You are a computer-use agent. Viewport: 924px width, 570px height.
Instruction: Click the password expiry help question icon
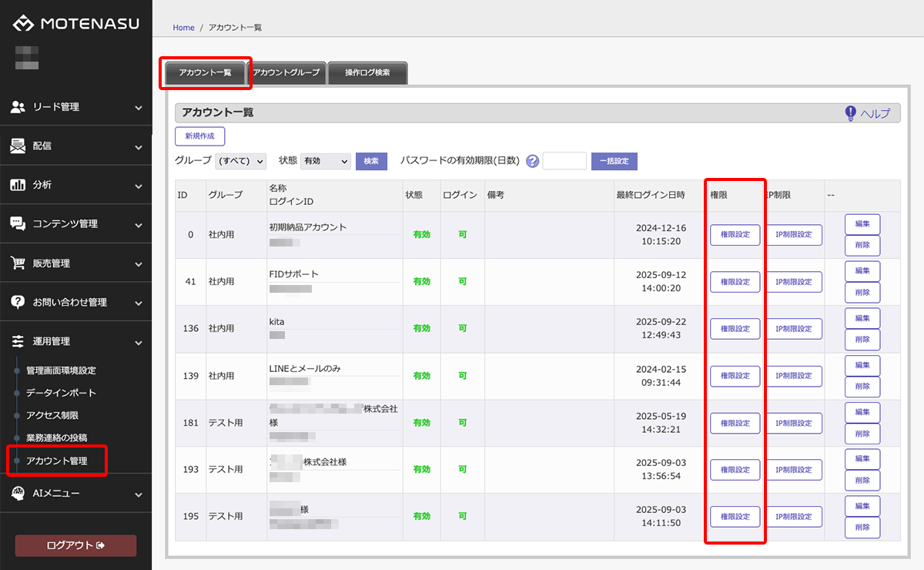(532, 162)
